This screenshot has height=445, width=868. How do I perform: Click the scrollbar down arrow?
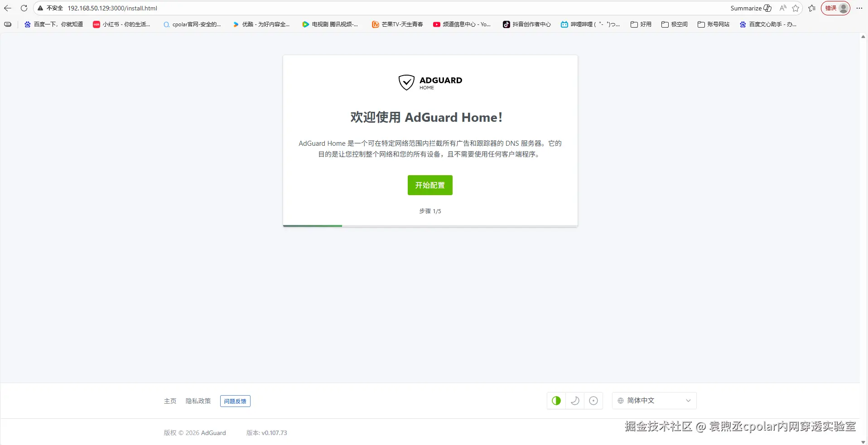pos(863,442)
